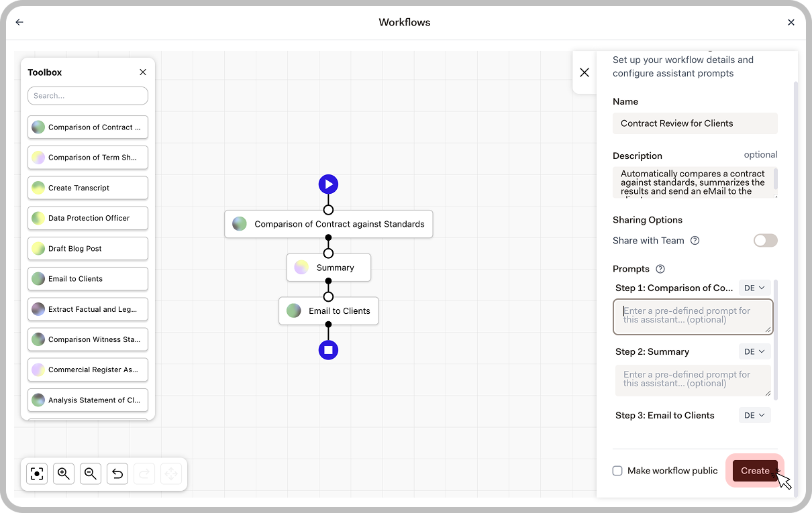Viewport: 812px width, 513px height.
Task: Click the gradient avatar on the Summary node
Action: [x=300, y=267]
